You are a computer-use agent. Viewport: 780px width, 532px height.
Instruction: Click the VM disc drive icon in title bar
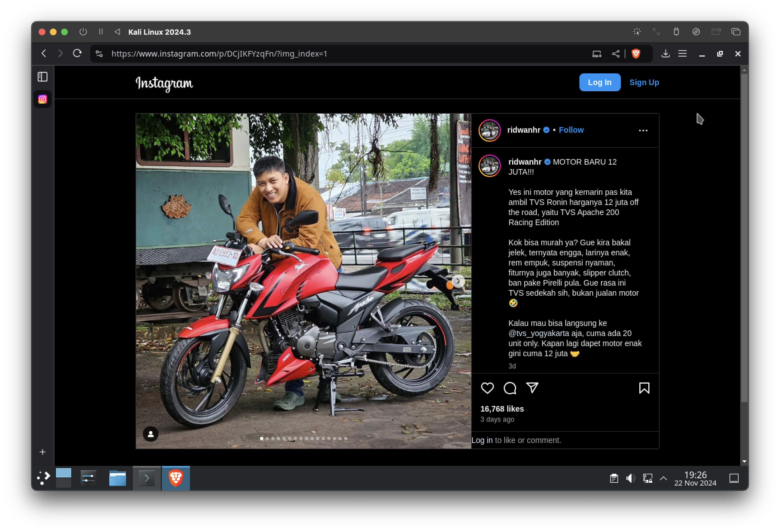click(x=696, y=32)
